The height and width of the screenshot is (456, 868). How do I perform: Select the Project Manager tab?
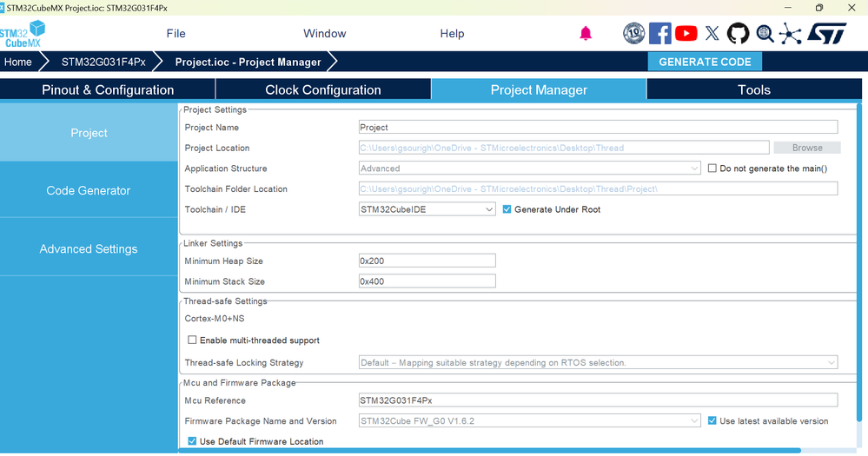(x=539, y=89)
